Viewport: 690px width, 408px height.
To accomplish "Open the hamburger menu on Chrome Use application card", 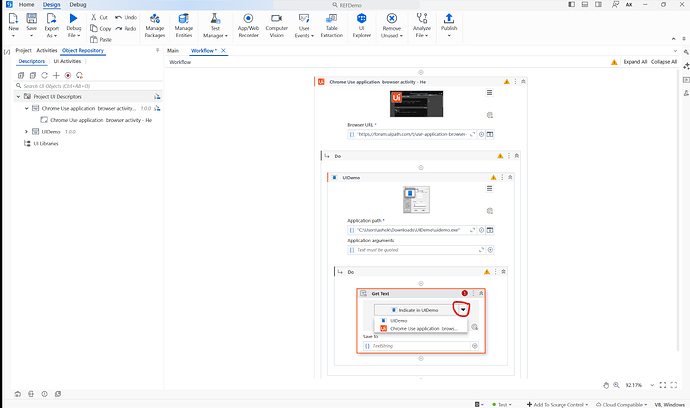I will coord(489,92).
